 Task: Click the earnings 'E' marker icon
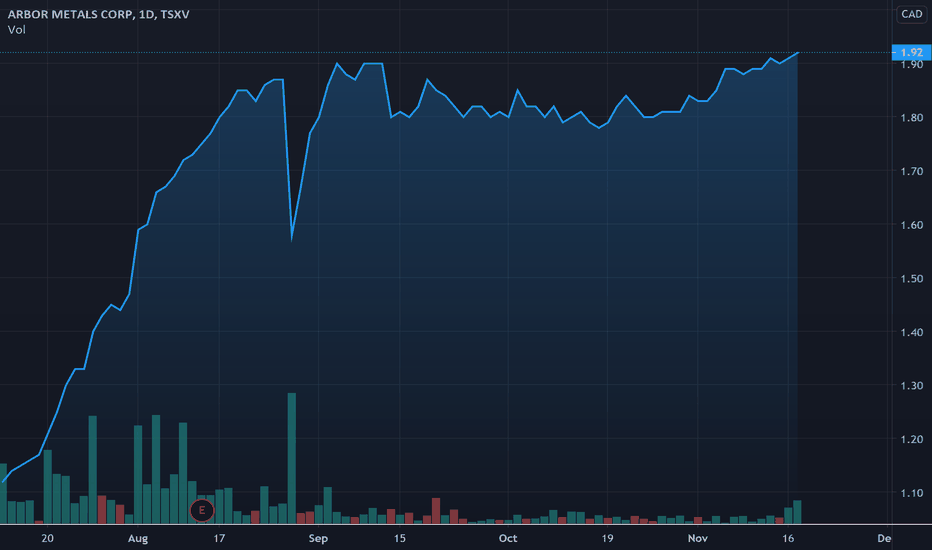(x=202, y=510)
